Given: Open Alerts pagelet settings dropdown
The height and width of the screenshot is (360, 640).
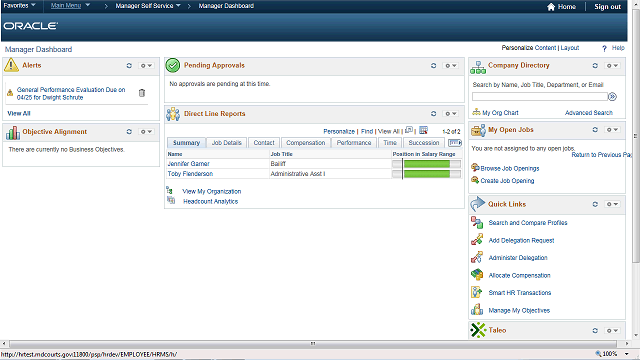Looking at the screenshot, I should pos(146,65).
